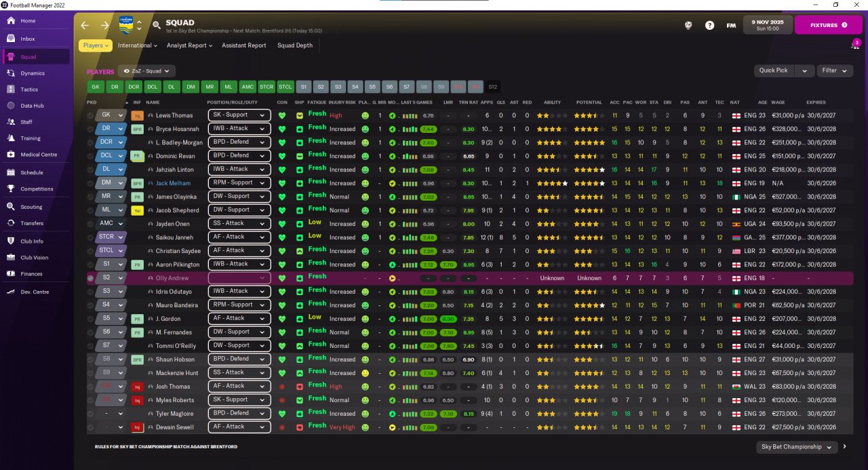Open the Dev. Centre section
The height and width of the screenshot is (470, 868).
click(x=36, y=292)
